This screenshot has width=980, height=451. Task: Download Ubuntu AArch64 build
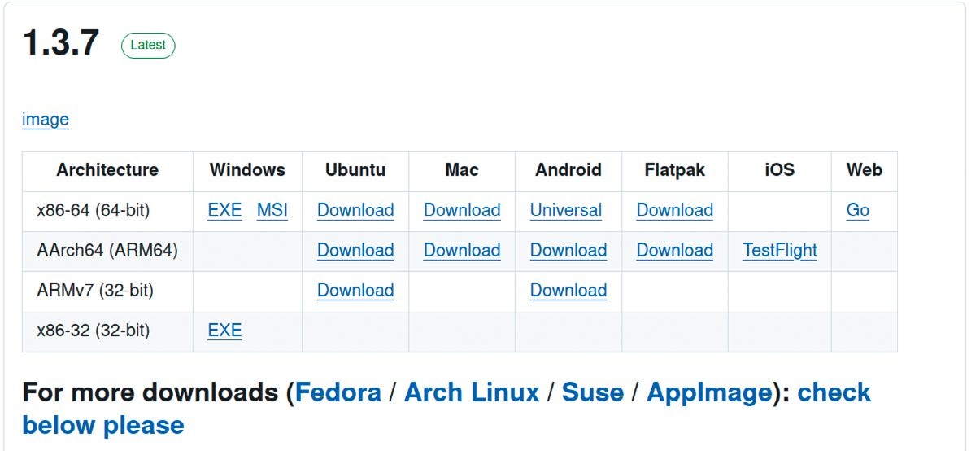pos(355,250)
